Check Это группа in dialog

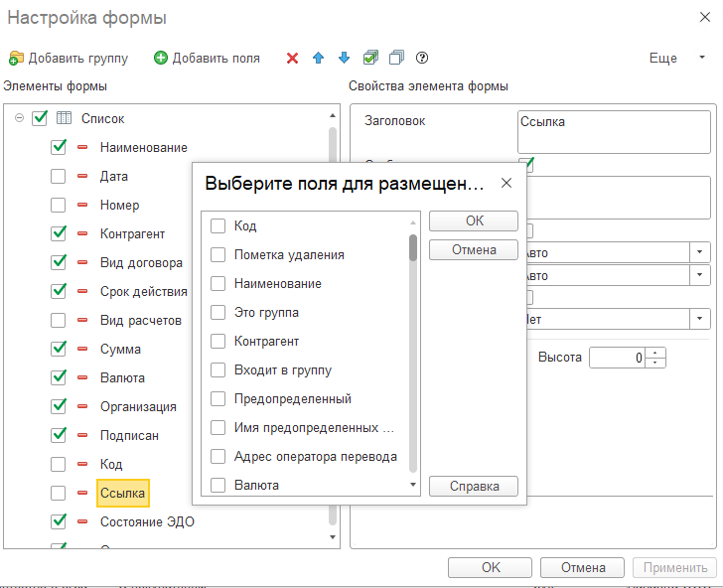(x=217, y=312)
